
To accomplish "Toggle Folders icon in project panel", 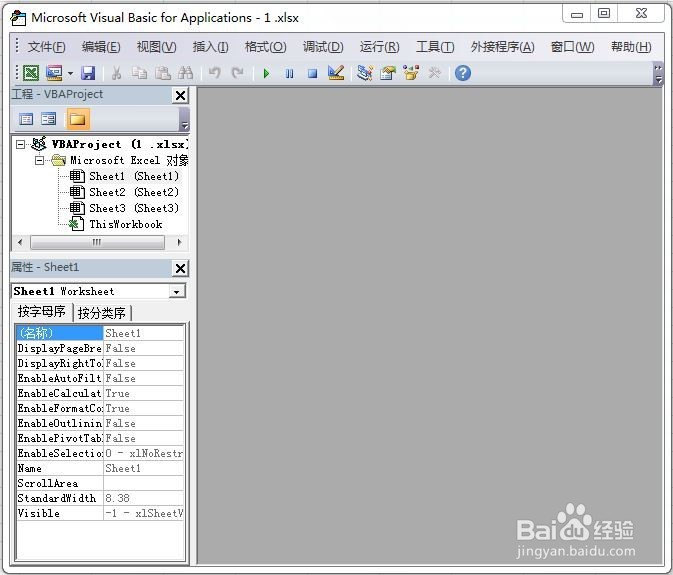I will pos(77,119).
